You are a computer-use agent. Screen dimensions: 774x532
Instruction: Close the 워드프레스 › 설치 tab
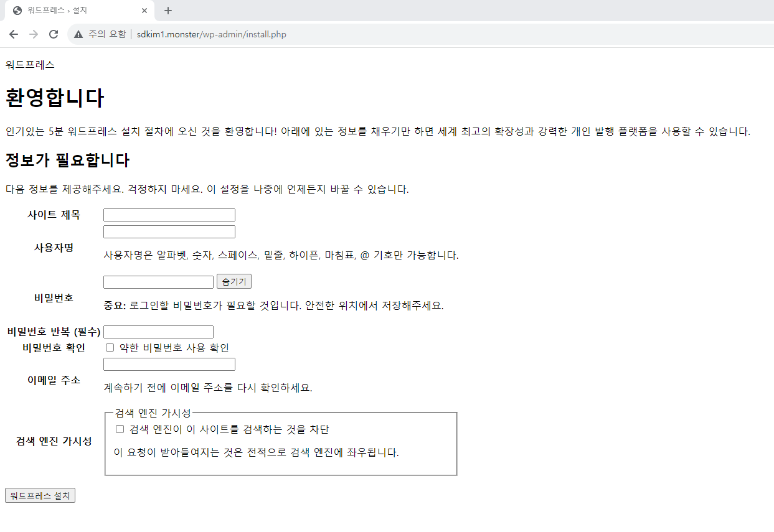coord(144,11)
